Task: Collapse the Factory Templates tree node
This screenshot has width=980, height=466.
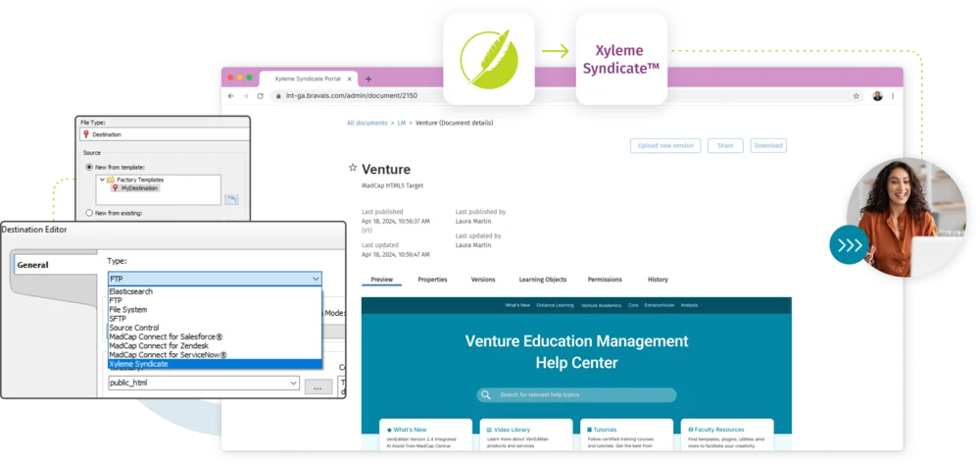Action: [x=102, y=180]
